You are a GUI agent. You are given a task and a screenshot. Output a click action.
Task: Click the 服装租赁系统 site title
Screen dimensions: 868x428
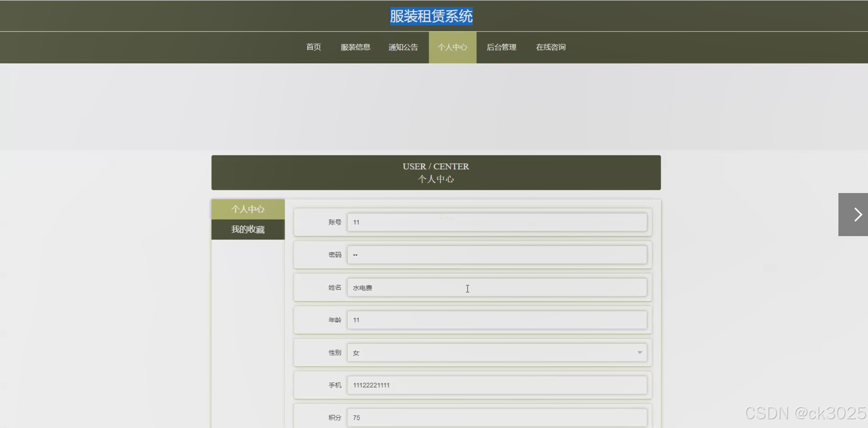point(431,16)
